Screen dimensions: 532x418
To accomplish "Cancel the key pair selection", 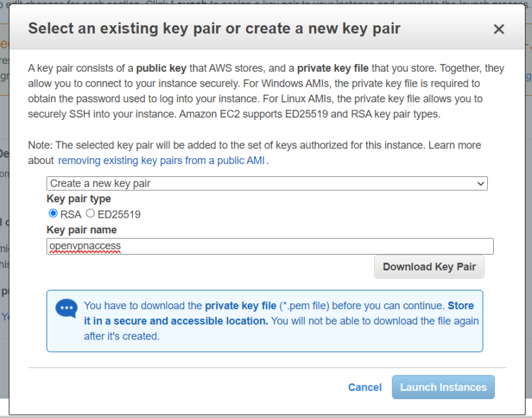I will [x=365, y=387].
